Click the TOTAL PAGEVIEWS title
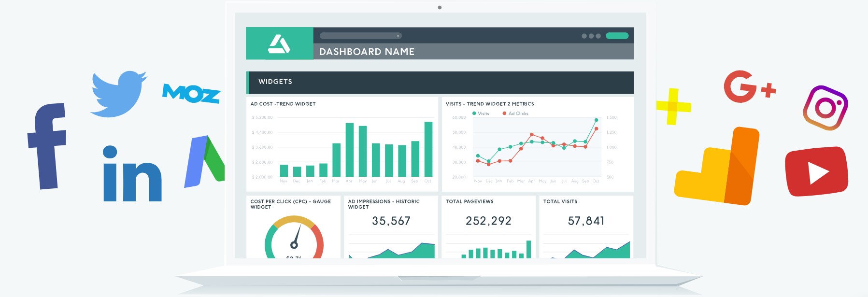 click(x=470, y=201)
